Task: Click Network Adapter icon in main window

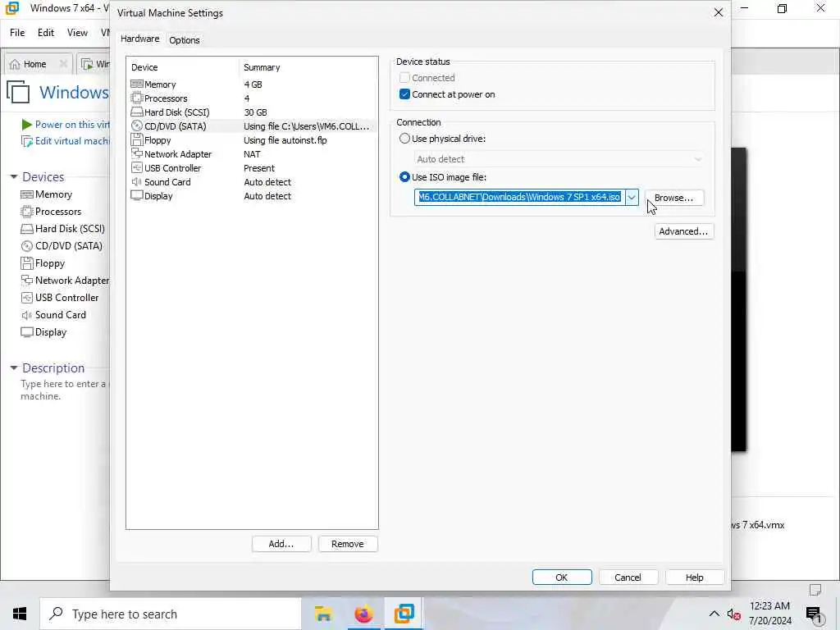Action: click(27, 281)
